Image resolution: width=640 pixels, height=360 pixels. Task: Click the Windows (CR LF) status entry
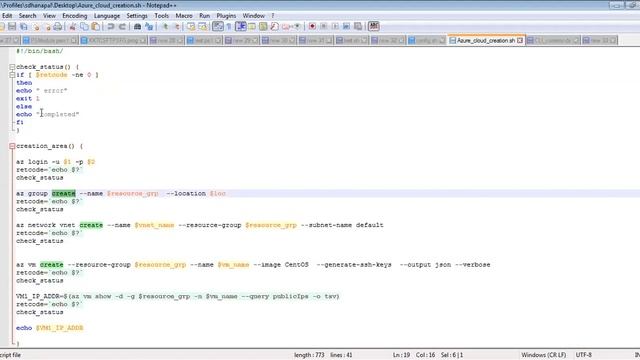[543, 355]
